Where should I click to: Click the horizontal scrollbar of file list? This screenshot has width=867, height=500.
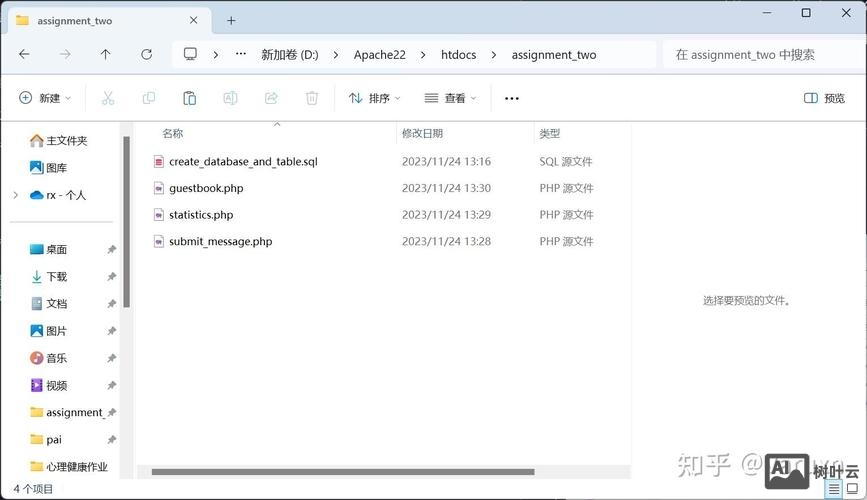click(343, 472)
